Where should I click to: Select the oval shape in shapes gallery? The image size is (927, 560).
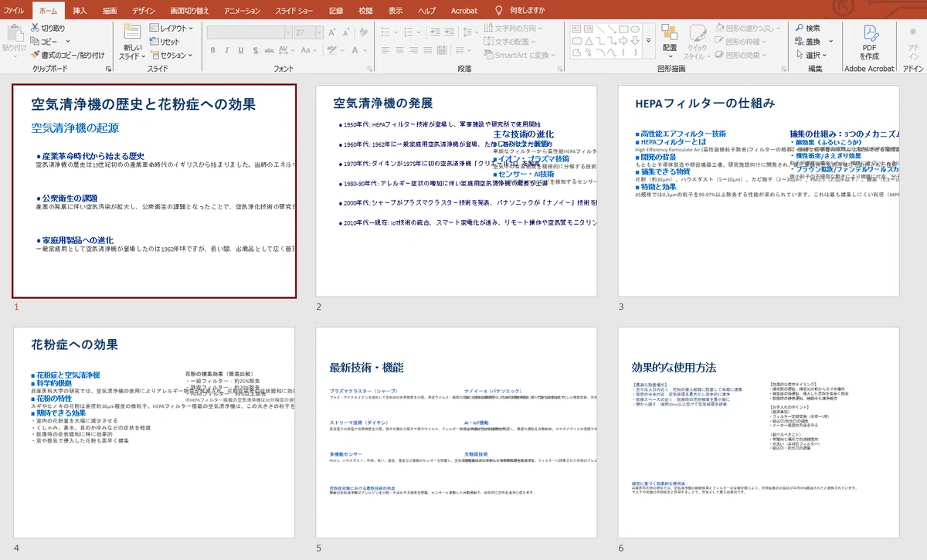635,29
